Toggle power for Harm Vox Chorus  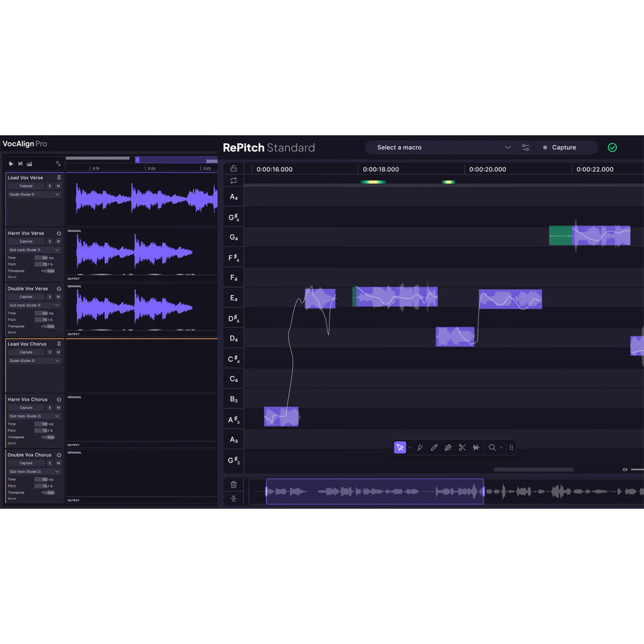coord(58,399)
